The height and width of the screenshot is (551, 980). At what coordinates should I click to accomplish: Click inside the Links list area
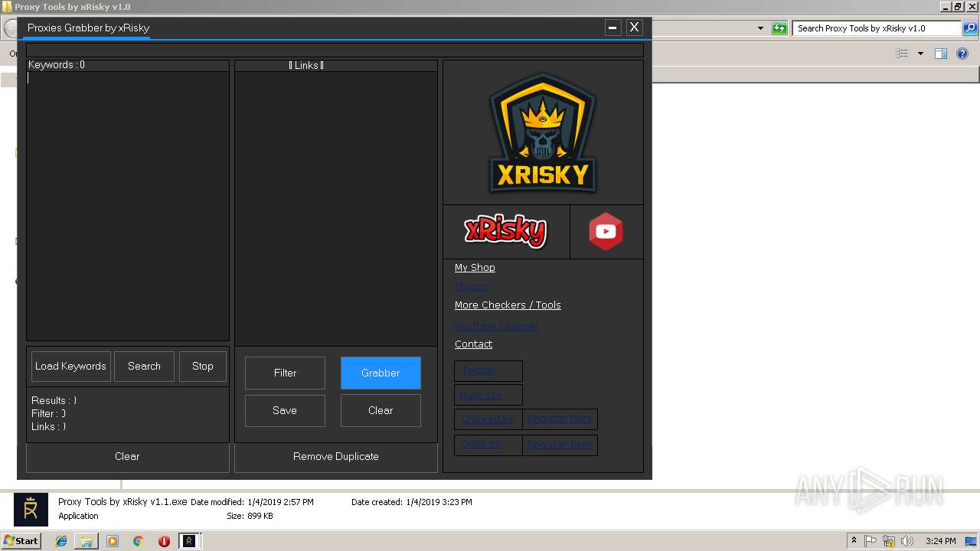click(336, 208)
